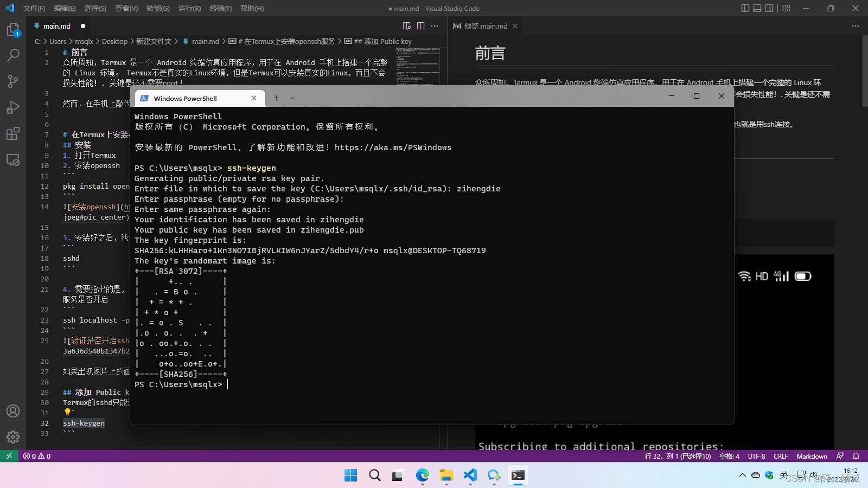Launch Microsoft Edge from the taskbar

click(423, 476)
